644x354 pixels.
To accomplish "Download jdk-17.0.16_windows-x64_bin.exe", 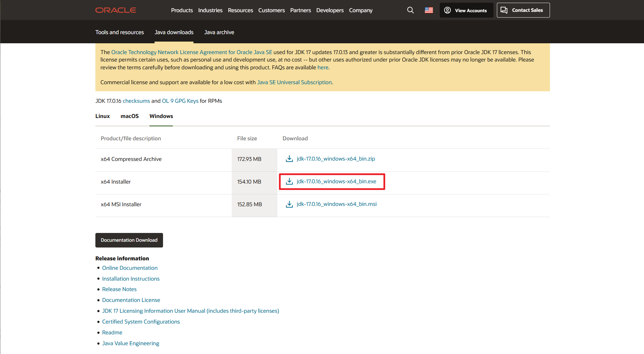I will point(336,181).
